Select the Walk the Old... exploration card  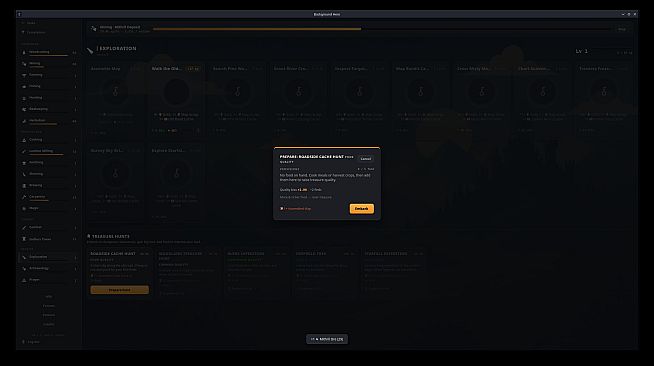[176, 100]
